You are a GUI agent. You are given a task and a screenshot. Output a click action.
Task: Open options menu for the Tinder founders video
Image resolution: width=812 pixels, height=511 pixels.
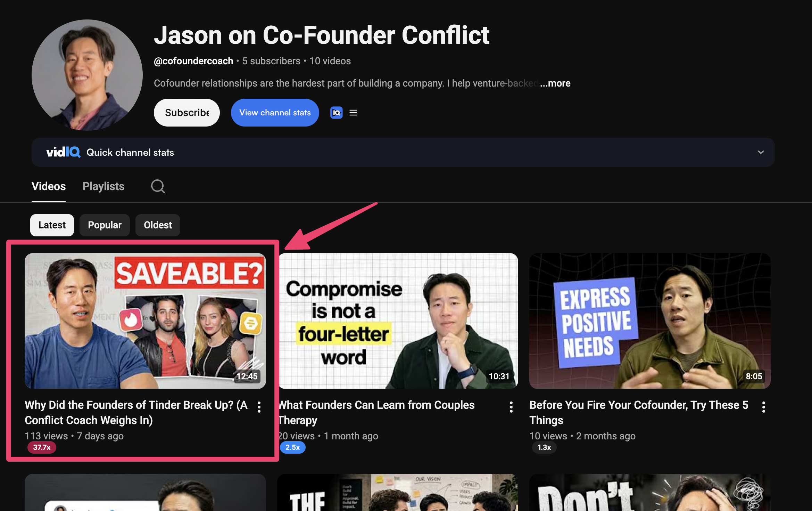coord(259,407)
